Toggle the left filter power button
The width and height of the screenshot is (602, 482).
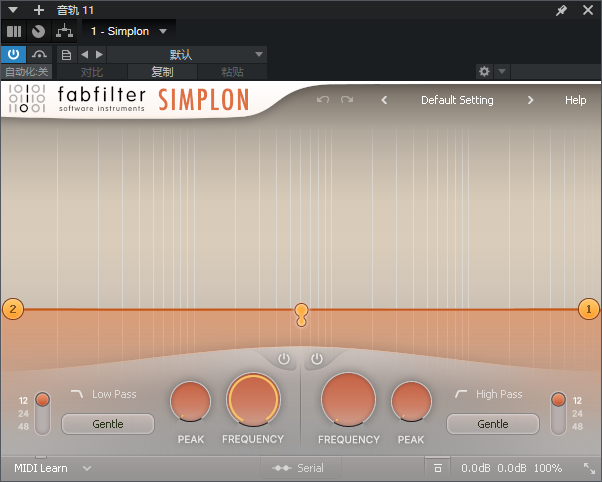[284, 359]
